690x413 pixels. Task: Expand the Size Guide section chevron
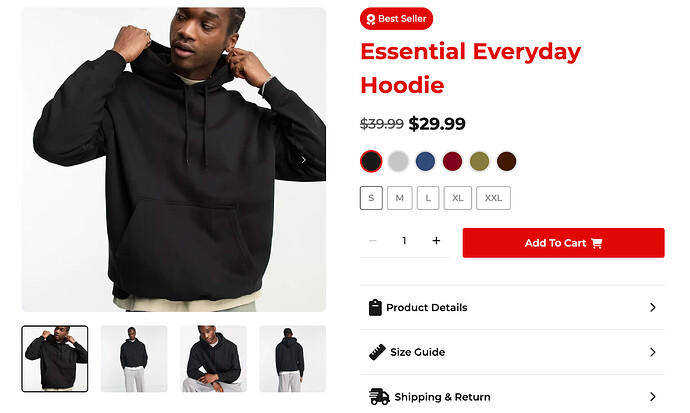(x=653, y=352)
